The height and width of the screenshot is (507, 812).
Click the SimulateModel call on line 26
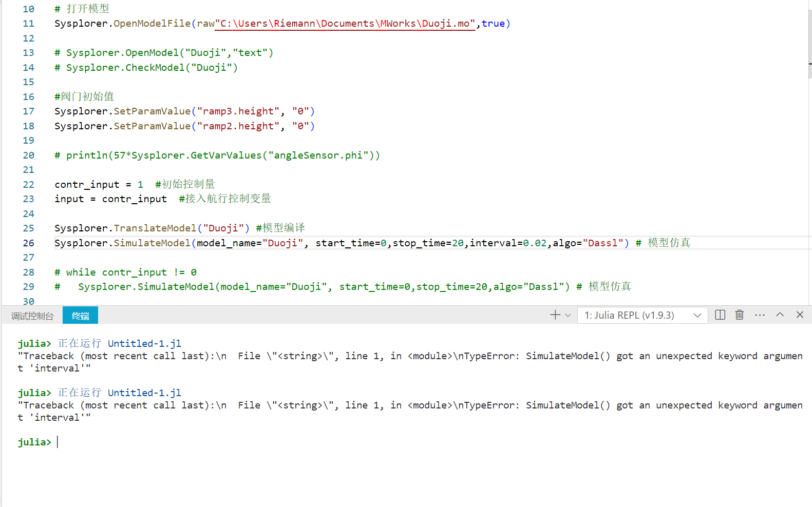pyautogui.click(x=152, y=243)
